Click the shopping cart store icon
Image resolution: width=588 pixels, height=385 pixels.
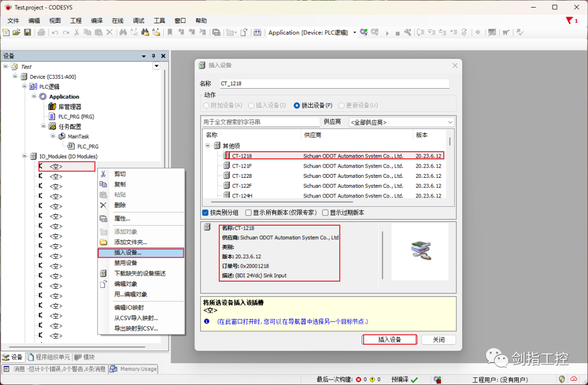(505, 33)
